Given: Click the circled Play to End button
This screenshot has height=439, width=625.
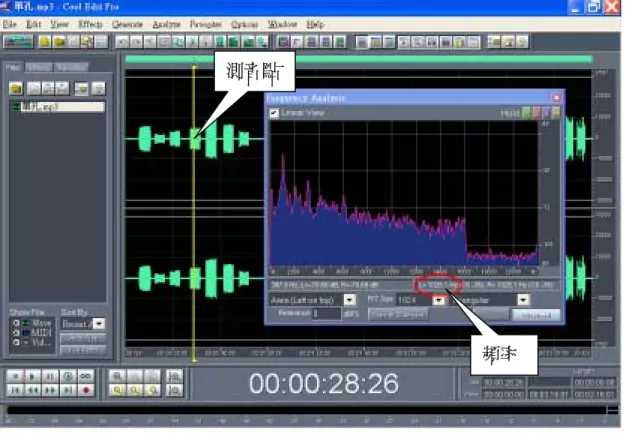Looking at the screenshot, I should [x=68, y=376].
